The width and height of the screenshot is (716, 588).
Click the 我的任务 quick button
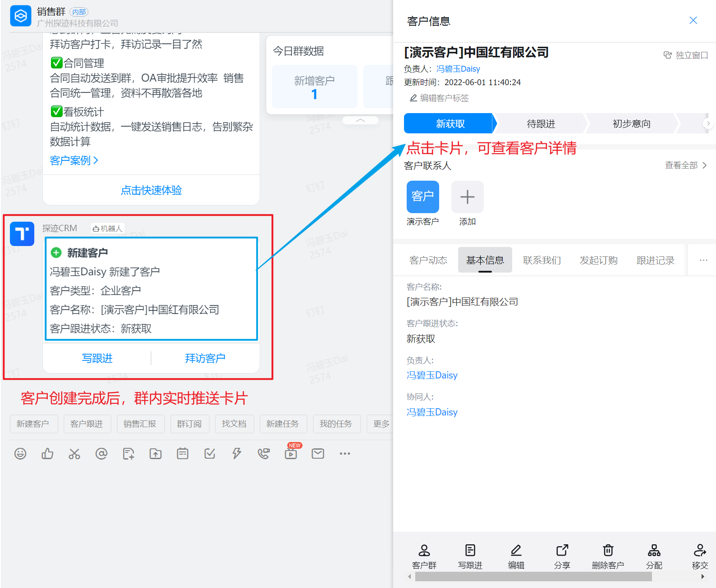pyautogui.click(x=336, y=424)
